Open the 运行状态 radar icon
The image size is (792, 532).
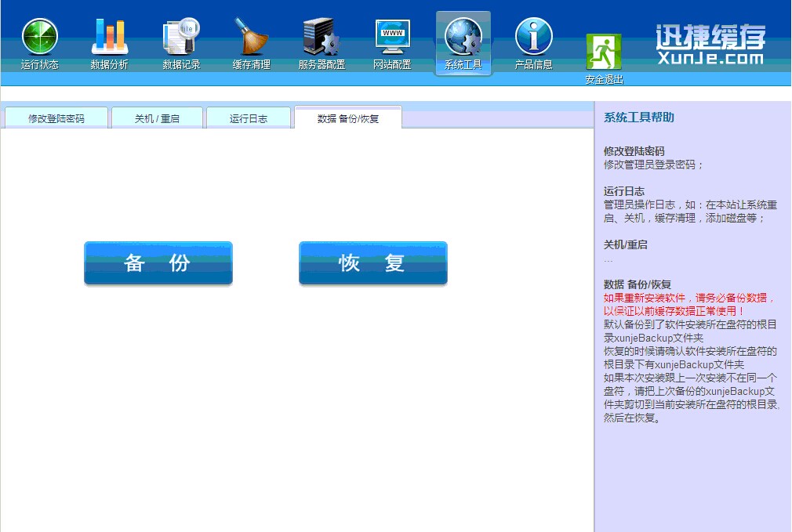tap(40, 37)
